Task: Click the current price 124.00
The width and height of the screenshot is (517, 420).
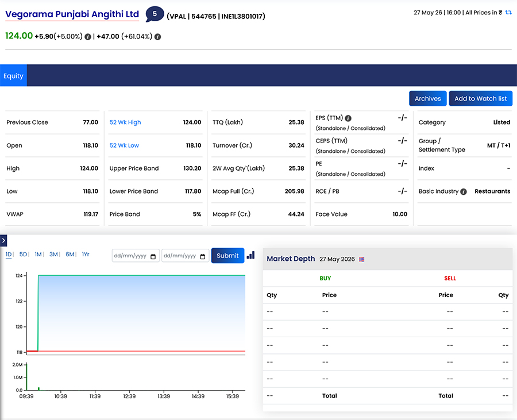Action: [19, 36]
